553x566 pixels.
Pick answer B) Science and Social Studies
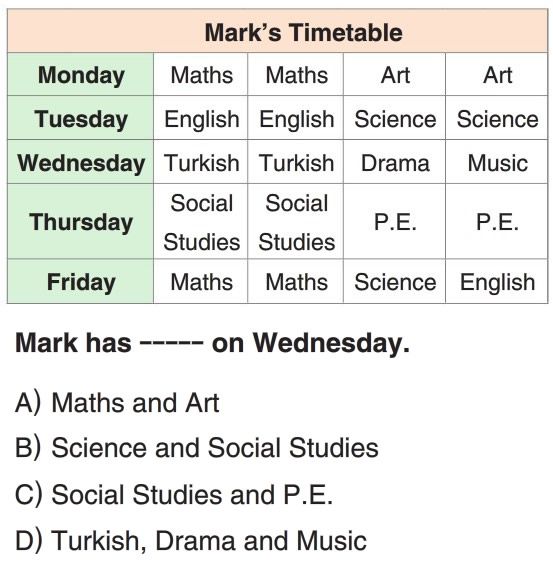coord(197,448)
